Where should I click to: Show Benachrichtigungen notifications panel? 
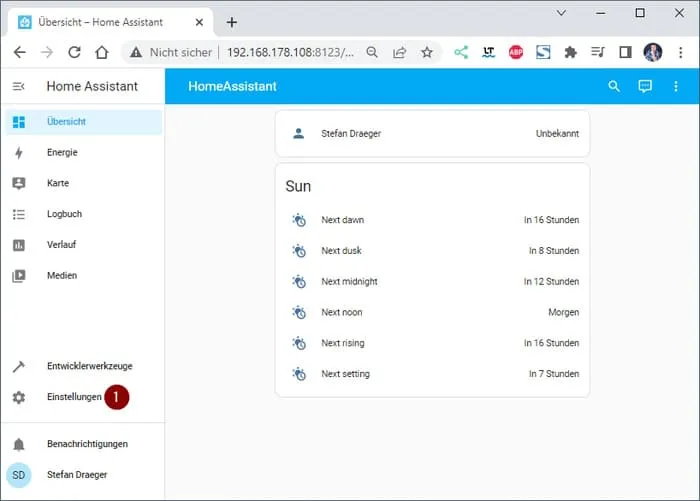[x=87, y=444]
